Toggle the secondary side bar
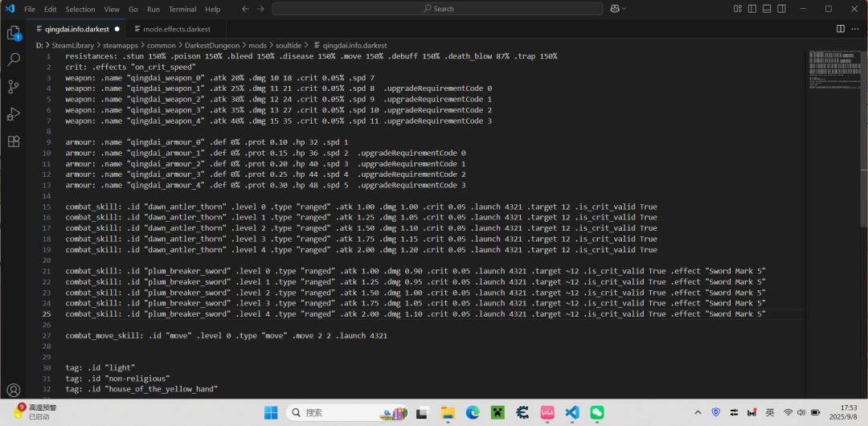Screen dimensions: 868x426 point(781,9)
